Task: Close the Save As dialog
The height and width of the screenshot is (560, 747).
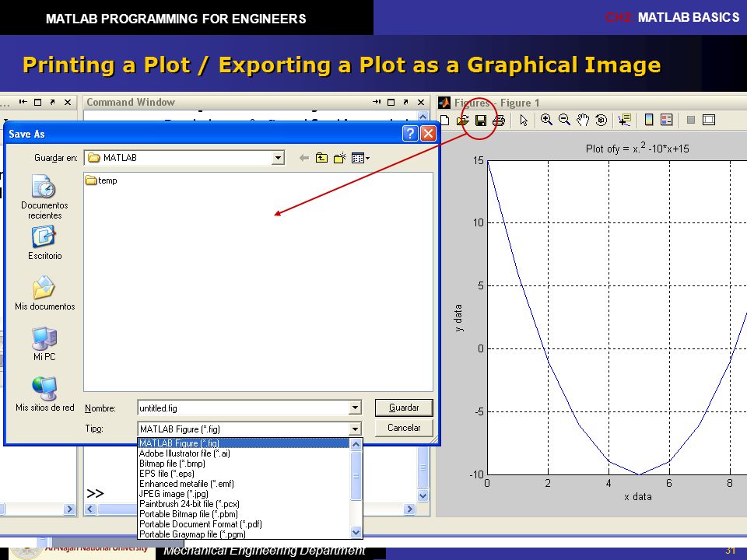Action: coord(428,133)
